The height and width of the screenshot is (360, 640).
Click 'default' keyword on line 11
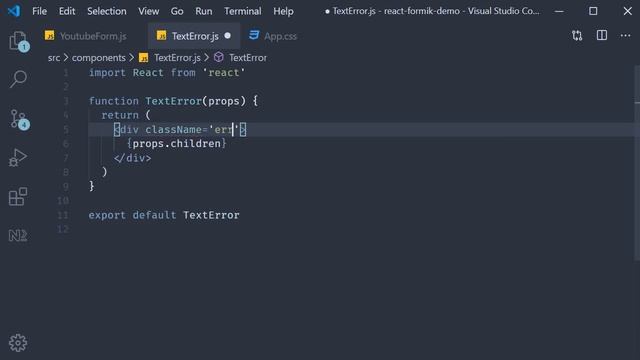point(154,215)
